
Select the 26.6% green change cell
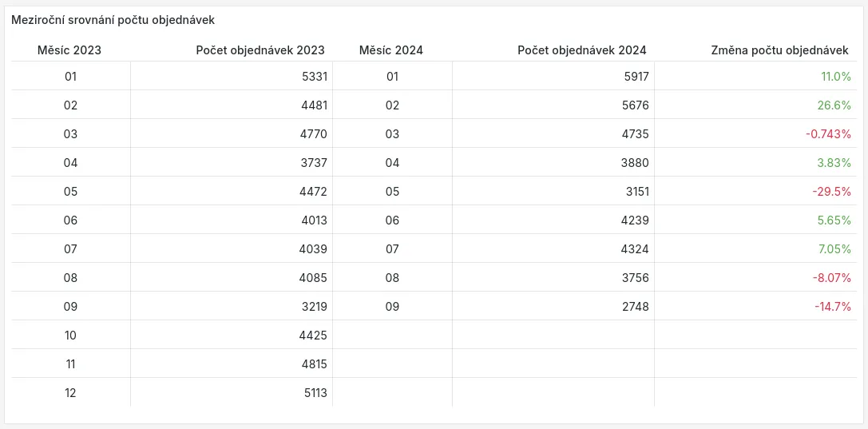click(835, 105)
